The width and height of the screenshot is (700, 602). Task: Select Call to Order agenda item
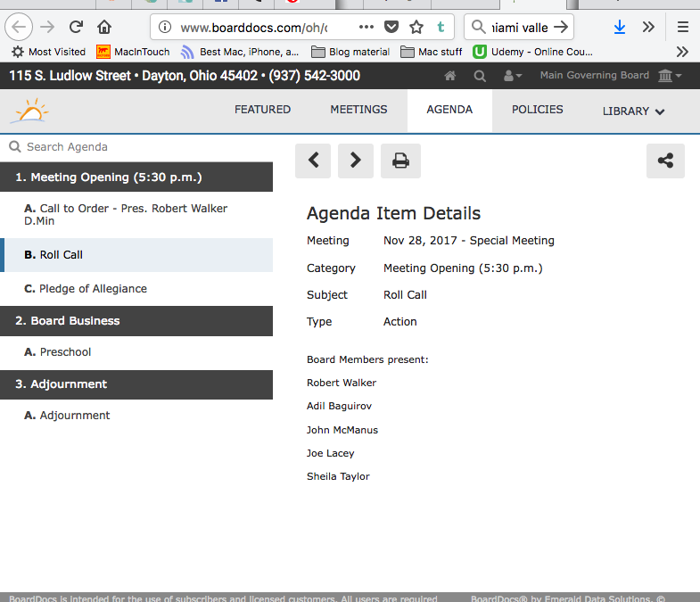tap(126, 214)
